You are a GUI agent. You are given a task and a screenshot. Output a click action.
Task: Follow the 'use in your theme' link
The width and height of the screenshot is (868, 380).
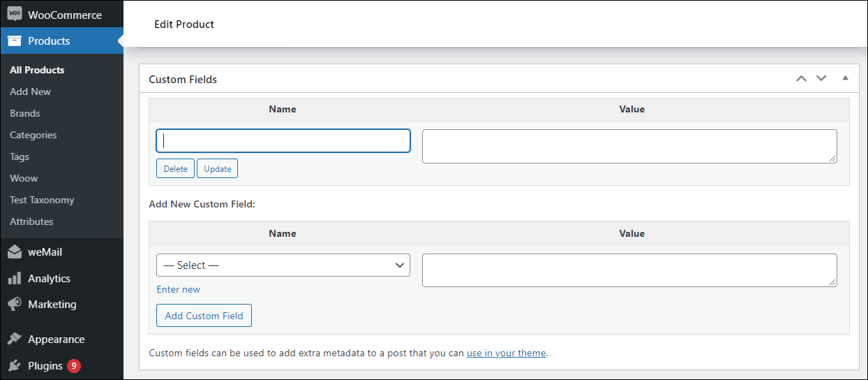tap(506, 353)
